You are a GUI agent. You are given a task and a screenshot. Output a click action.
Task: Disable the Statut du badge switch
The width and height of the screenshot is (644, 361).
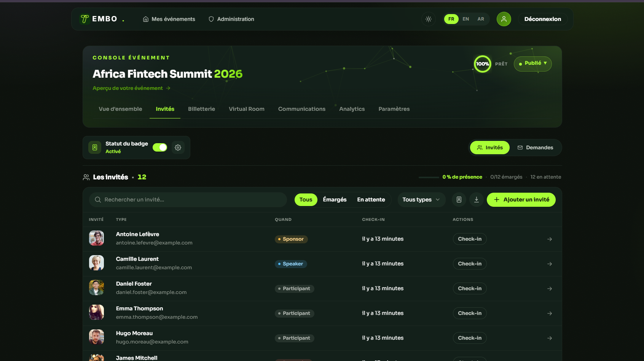pos(160,147)
